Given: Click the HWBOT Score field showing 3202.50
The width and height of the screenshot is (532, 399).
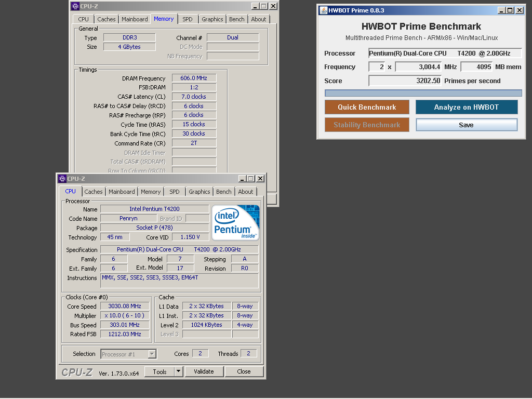Looking at the screenshot, I should [x=405, y=81].
